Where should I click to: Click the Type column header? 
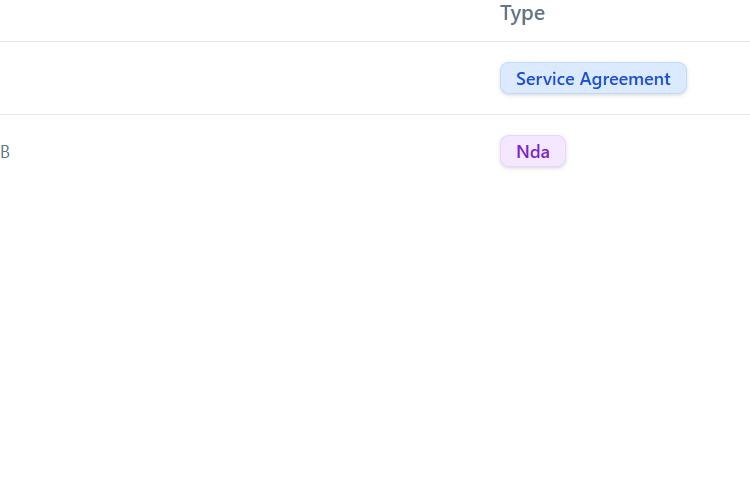(522, 13)
